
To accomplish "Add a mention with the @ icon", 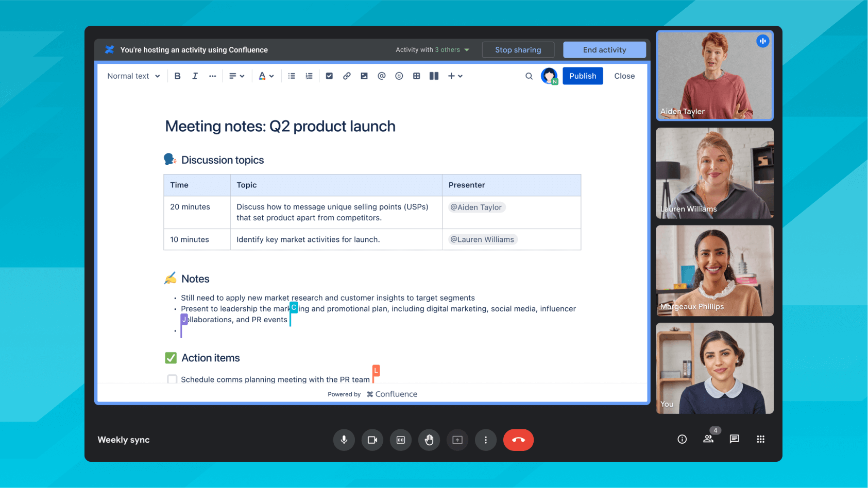I will (381, 76).
